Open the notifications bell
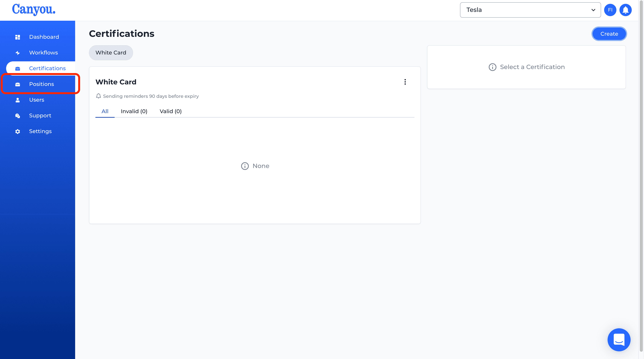 point(625,10)
